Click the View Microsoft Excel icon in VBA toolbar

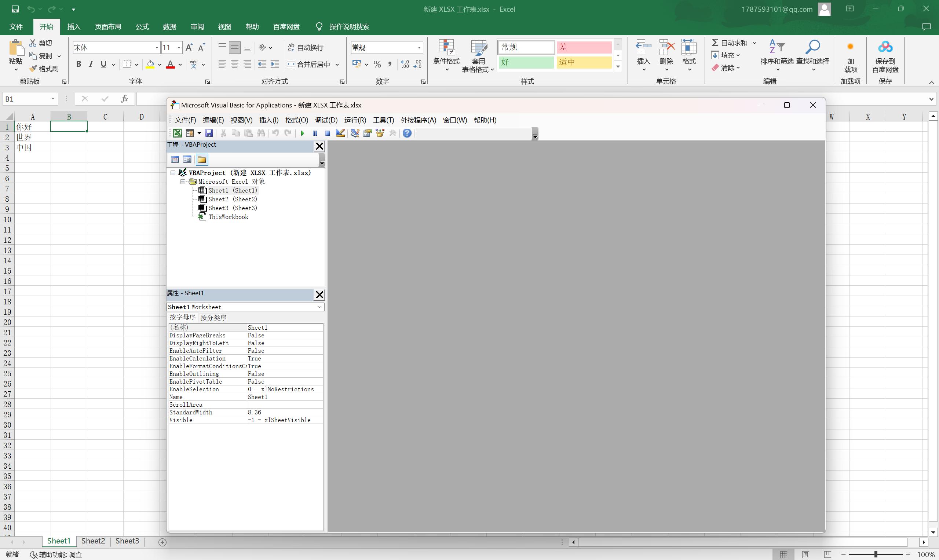coord(177,133)
